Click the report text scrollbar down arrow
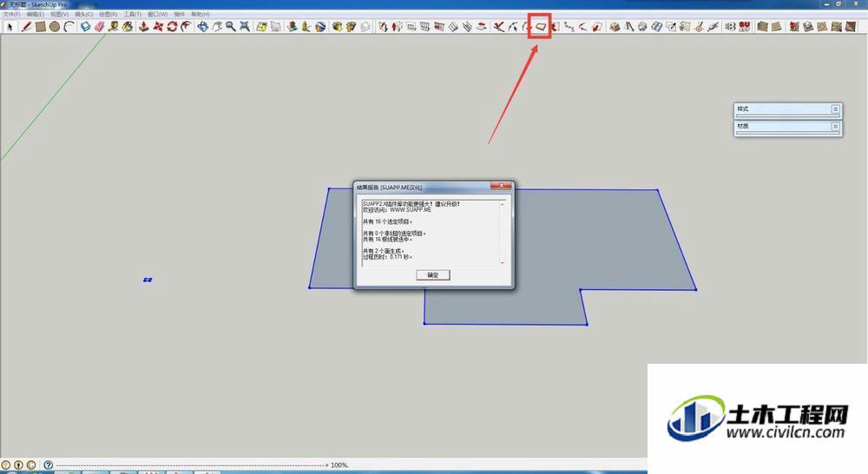The height and width of the screenshot is (474, 868). click(x=503, y=262)
